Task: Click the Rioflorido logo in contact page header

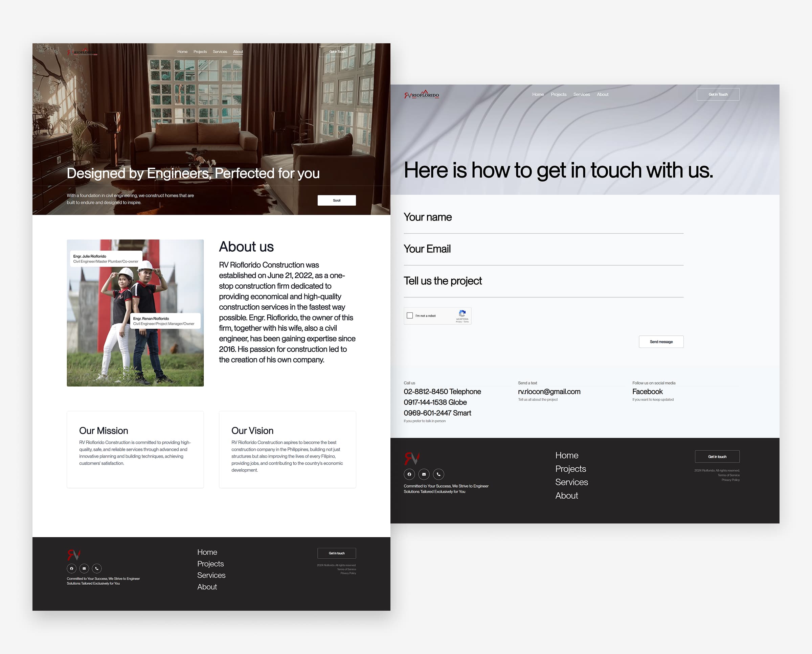Action: coord(422,95)
